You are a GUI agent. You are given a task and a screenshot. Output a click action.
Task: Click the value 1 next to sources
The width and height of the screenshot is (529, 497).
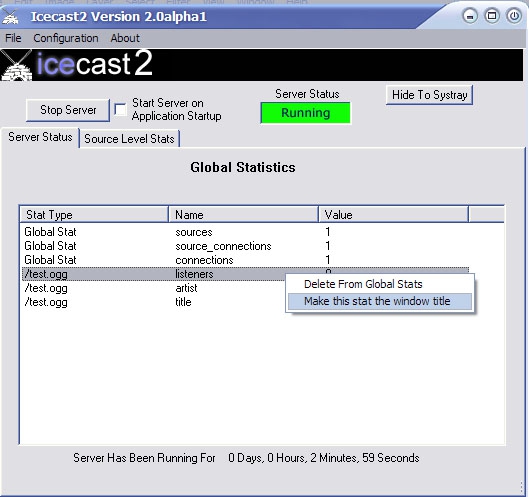pos(328,232)
